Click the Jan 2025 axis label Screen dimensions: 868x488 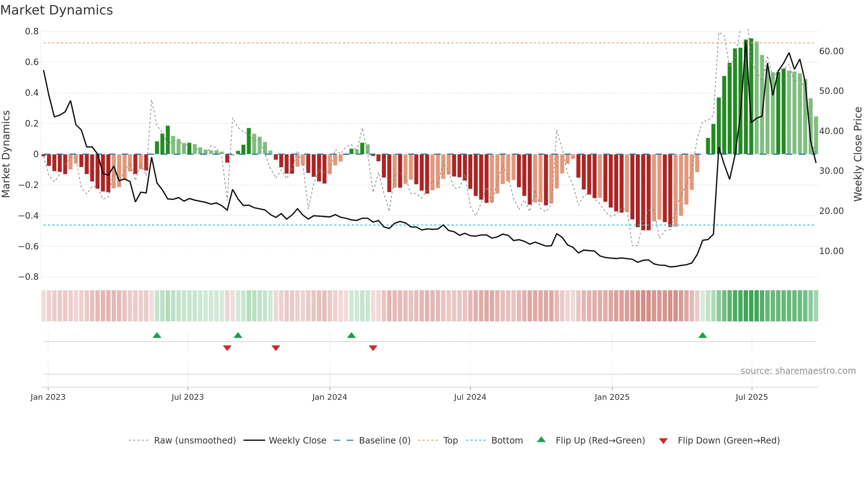coord(612,397)
